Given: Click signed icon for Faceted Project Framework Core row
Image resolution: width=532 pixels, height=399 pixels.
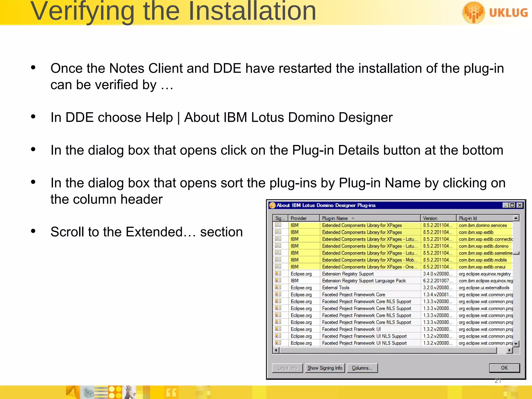Looking at the screenshot, I should [x=278, y=294].
